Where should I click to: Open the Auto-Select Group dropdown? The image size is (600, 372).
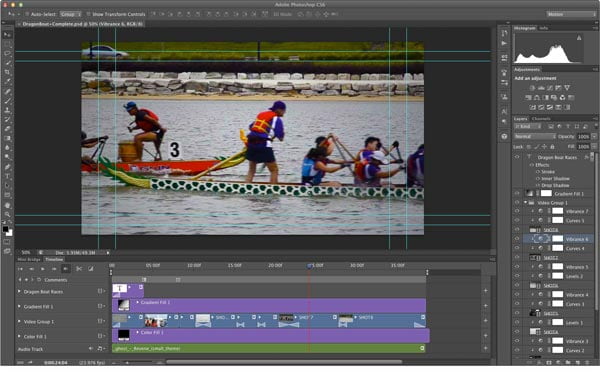71,14
